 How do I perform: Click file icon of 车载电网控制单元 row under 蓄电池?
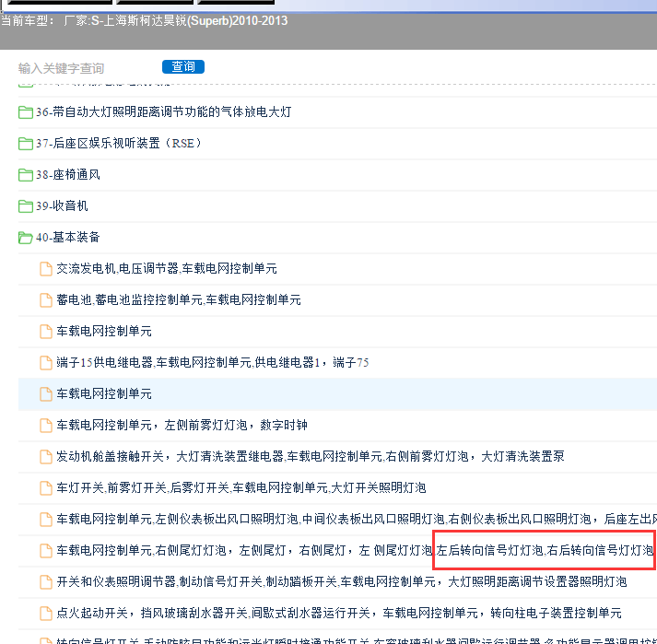pos(46,332)
